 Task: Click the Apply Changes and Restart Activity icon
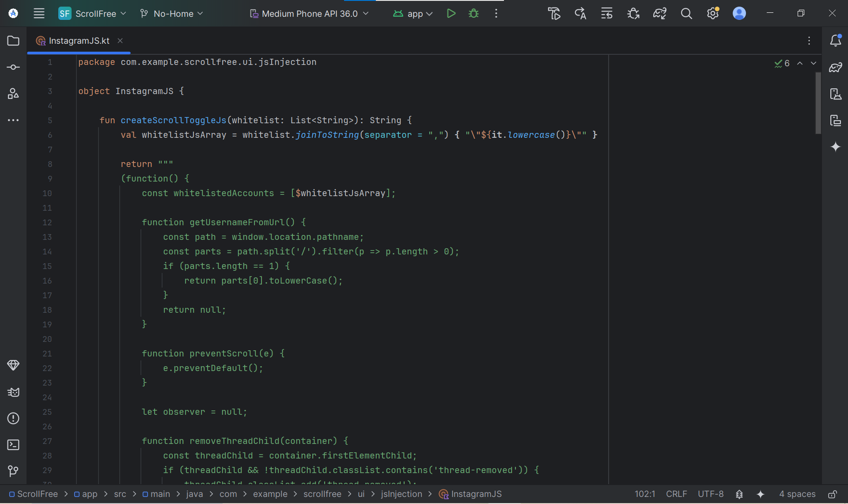click(x=554, y=13)
